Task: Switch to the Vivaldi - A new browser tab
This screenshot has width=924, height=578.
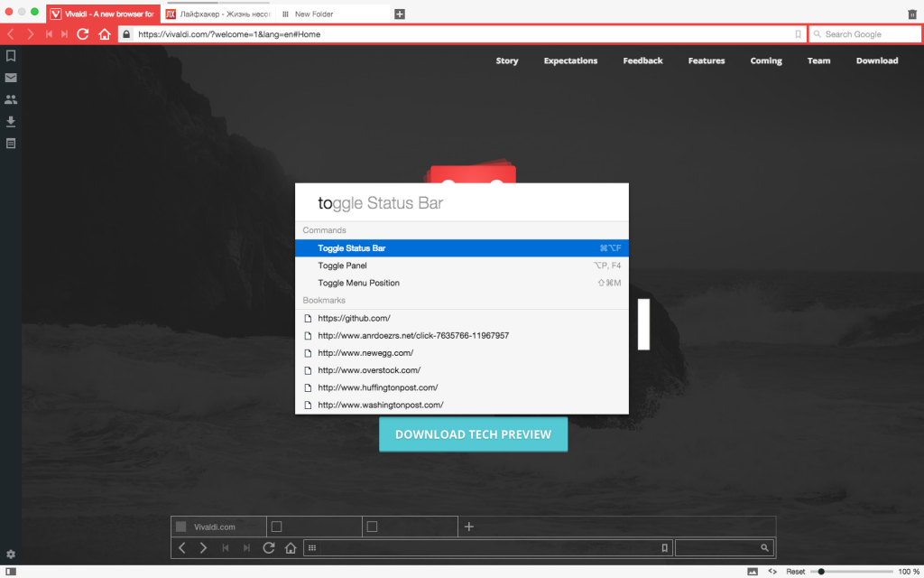Action: 103,14
